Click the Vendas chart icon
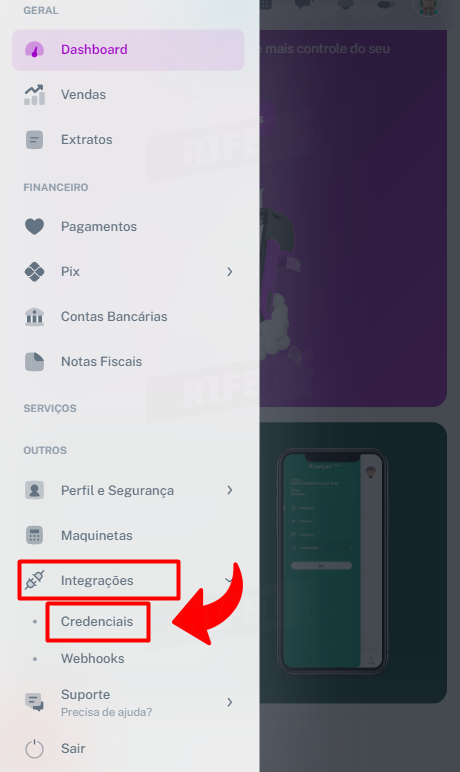This screenshot has height=772, width=460. (x=34, y=95)
